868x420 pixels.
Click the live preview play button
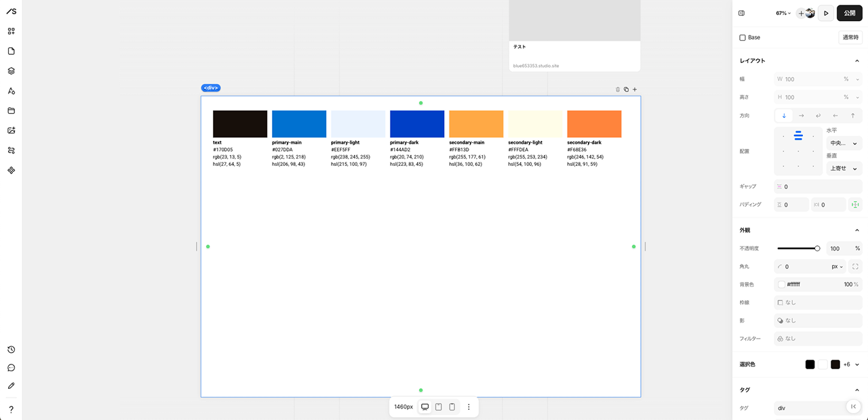pos(826,13)
